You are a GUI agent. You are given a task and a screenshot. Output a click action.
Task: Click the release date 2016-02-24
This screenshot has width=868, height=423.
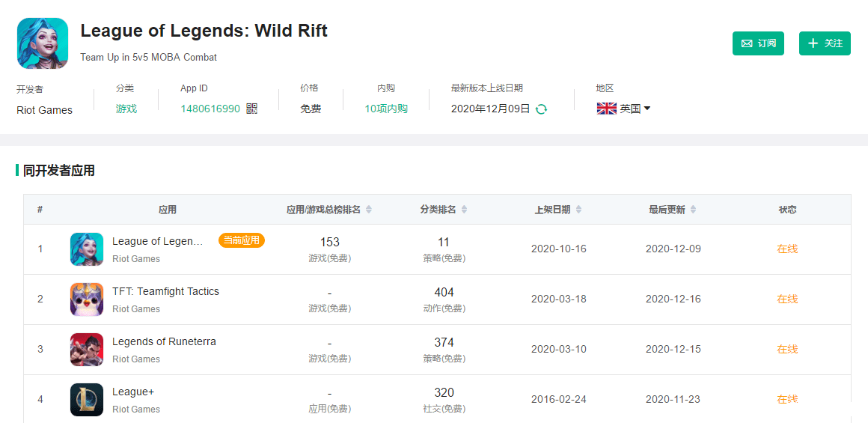coord(558,399)
